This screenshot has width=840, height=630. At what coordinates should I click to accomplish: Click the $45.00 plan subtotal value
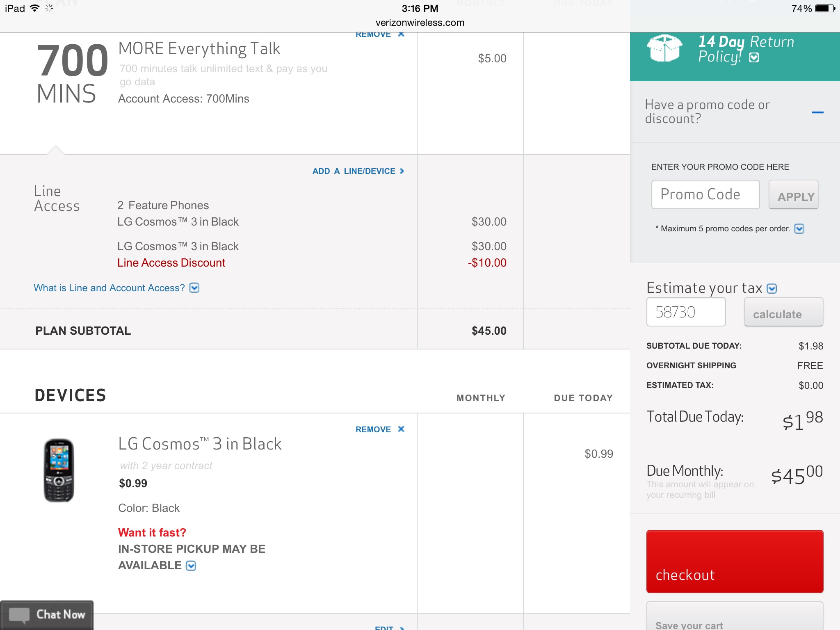coord(489,331)
